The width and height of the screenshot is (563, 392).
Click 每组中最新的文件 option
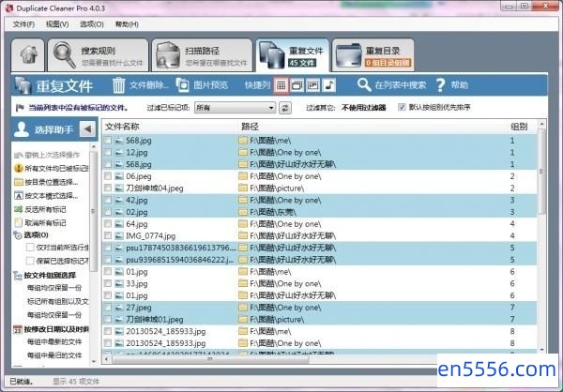(54, 342)
